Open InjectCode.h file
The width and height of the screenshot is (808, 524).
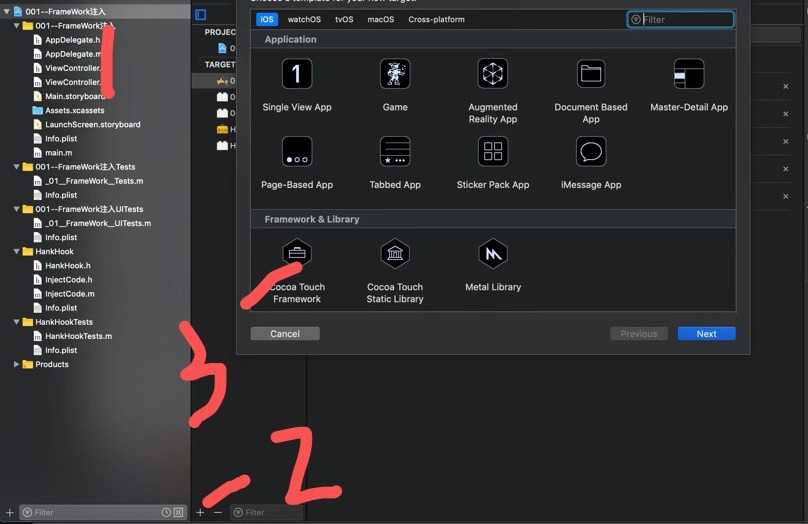click(x=63, y=279)
